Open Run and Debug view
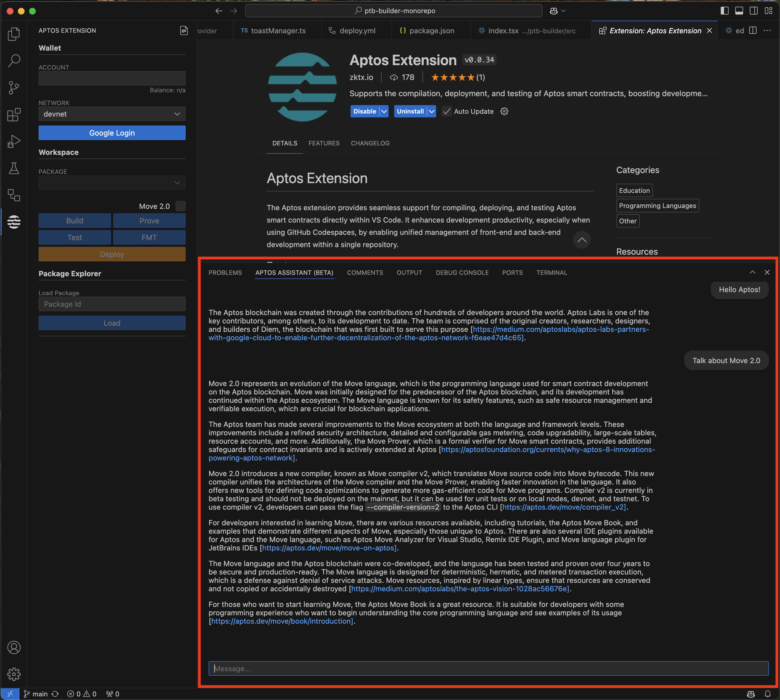The height and width of the screenshot is (700, 780). point(14,141)
